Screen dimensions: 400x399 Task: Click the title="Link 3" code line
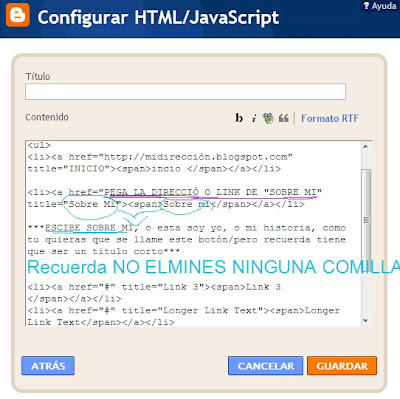(x=154, y=287)
